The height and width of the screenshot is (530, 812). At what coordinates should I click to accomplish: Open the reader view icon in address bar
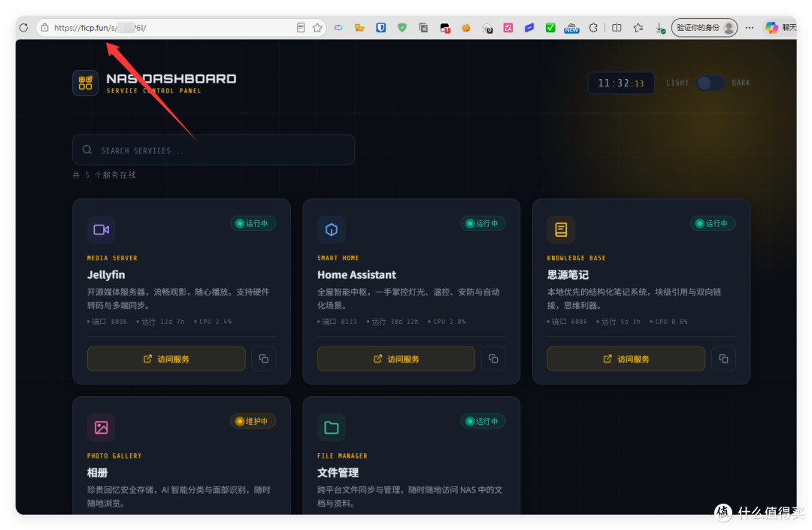301,28
